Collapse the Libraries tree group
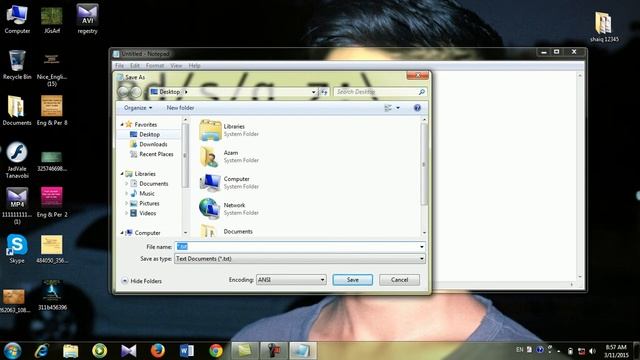The width and height of the screenshot is (640, 360). [x=122, y=174]
